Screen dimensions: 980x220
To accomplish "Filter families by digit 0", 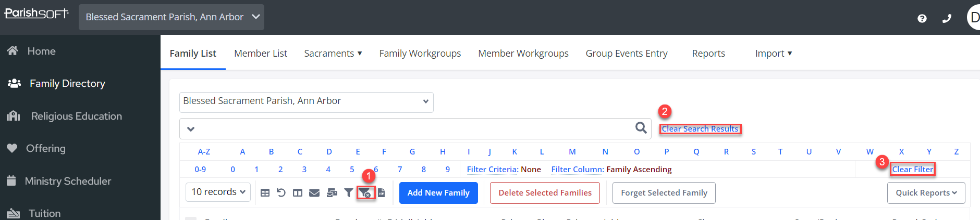I will (x=232, y=170).
